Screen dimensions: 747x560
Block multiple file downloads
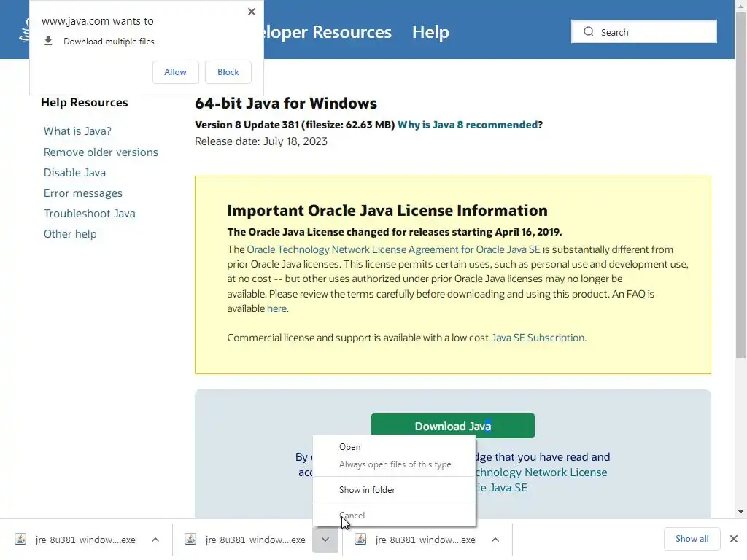[228, 72]
